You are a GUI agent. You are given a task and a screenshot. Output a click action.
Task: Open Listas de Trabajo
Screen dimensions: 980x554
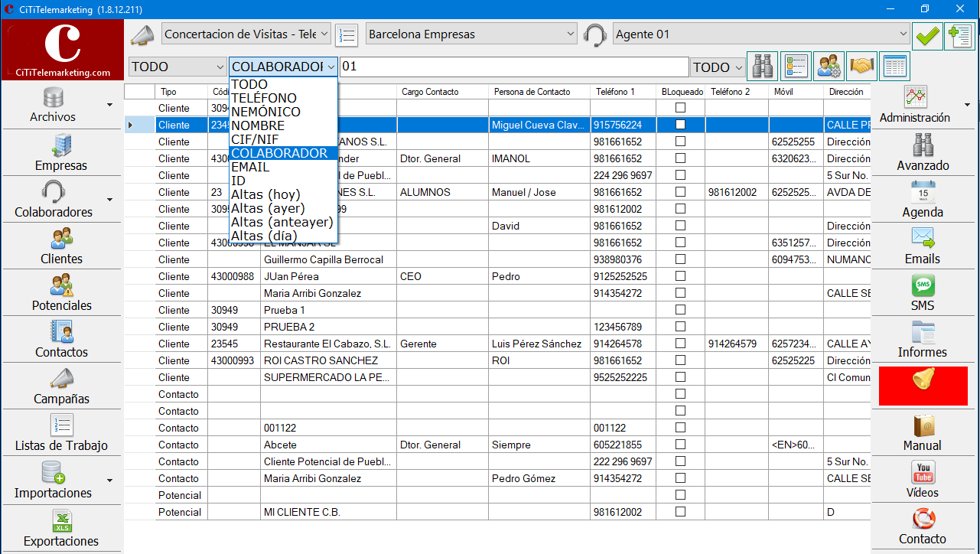61,432
